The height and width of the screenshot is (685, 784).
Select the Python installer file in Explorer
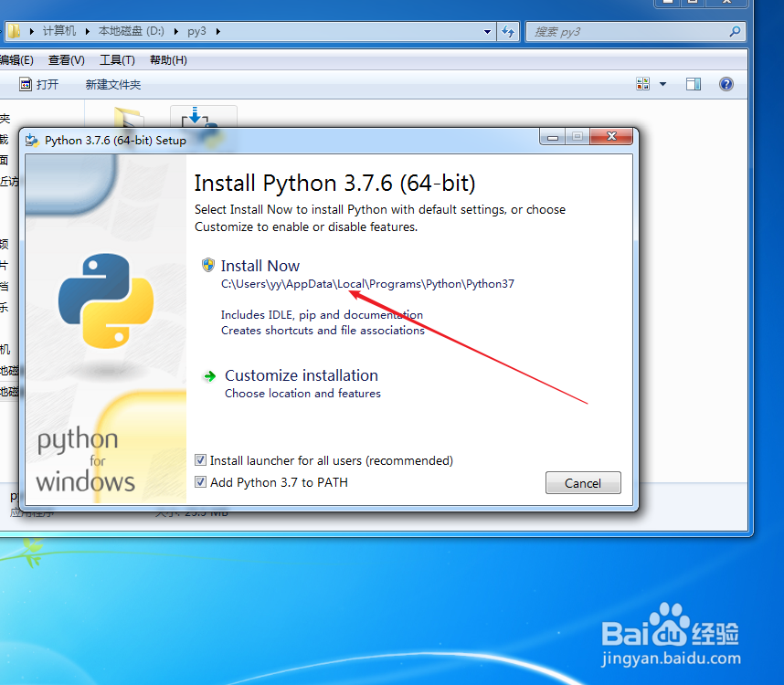click(x=203, y=118)
